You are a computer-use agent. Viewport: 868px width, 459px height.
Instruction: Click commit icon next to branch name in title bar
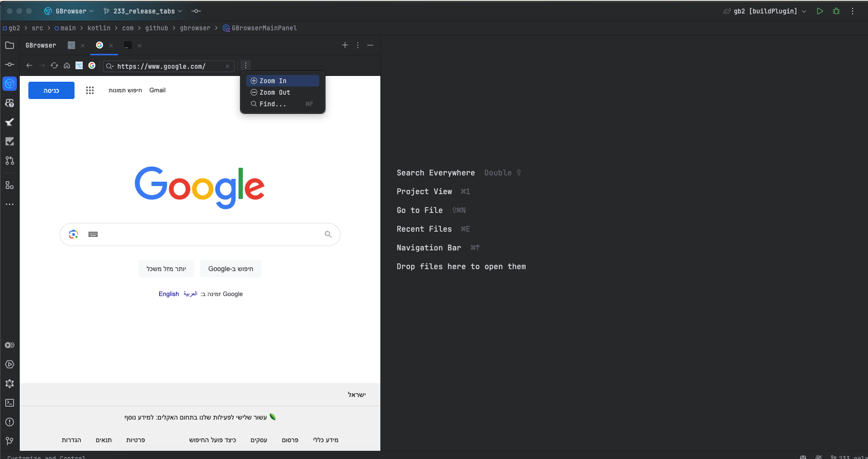[196, 11]
